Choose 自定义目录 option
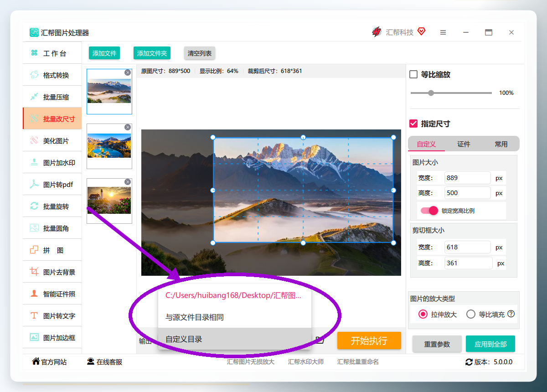The height and width of the screenshot is (392, 547). 234,339
